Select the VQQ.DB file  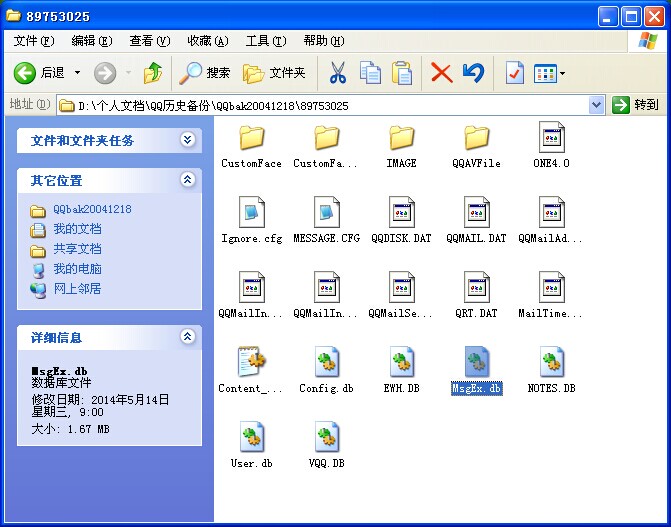click(327, 445)
